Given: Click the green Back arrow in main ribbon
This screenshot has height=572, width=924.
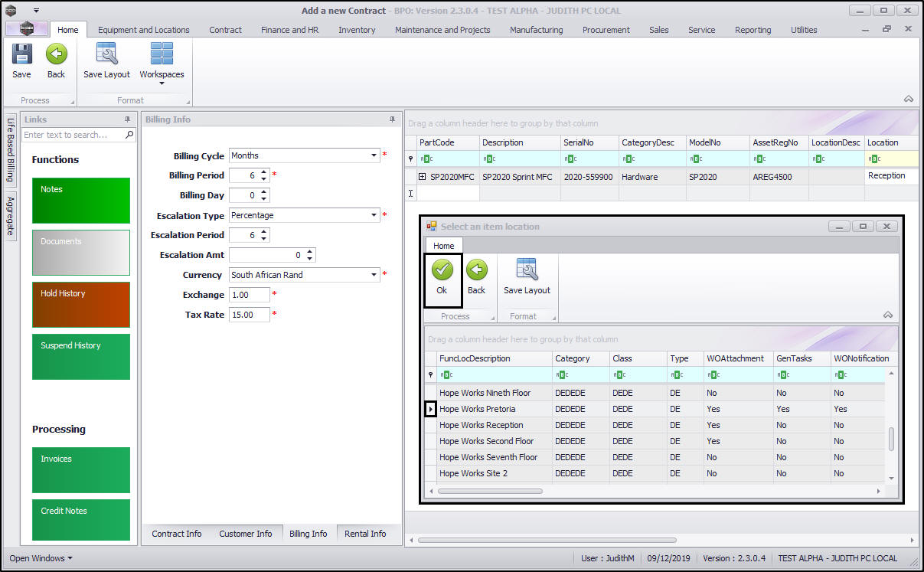Looking at the screenshot, I should 56,55.
